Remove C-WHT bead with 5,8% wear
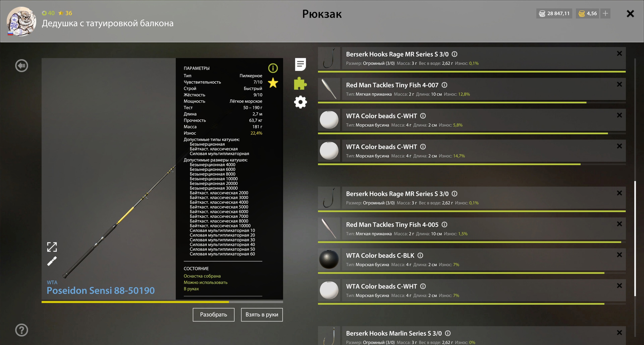The height and width of the screenshot is (345, 644). (619, 115)
